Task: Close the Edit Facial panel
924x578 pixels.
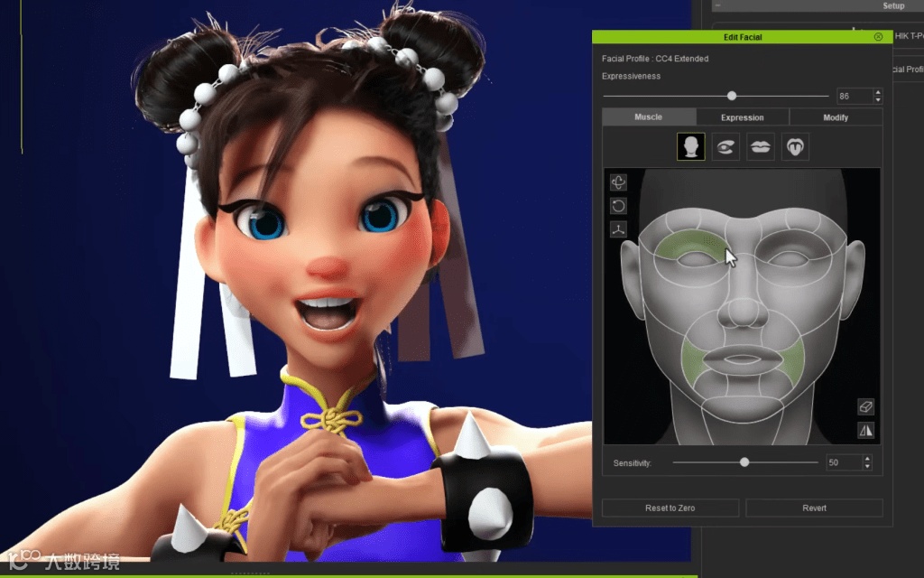Action: (878, 36)
